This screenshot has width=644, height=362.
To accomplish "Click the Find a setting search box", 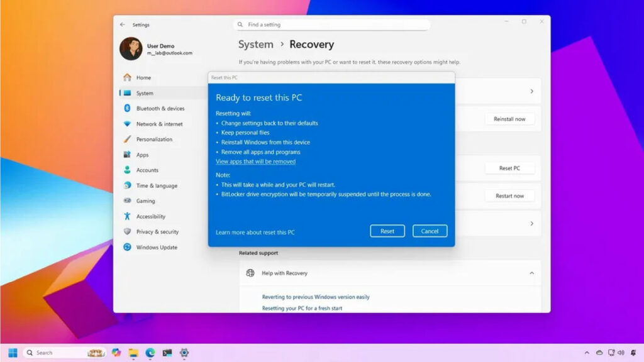I will pos(332,25).
